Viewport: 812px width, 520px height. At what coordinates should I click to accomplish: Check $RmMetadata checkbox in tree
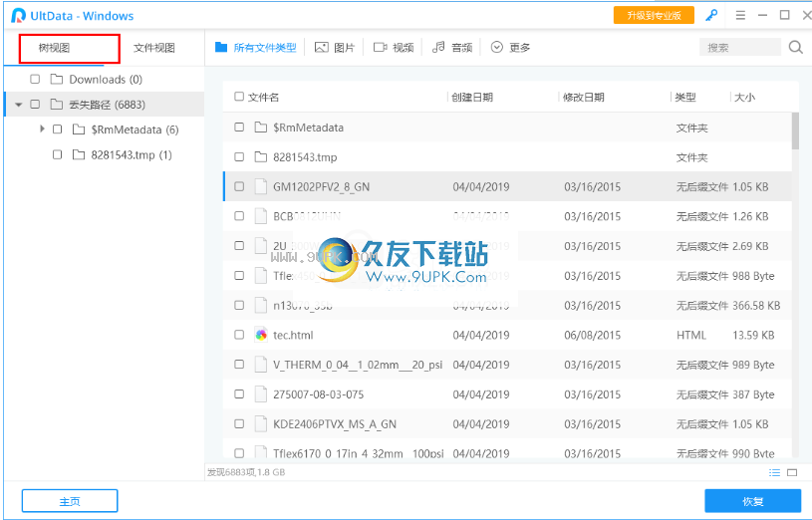pyautogui.click(x=58, y=130)
